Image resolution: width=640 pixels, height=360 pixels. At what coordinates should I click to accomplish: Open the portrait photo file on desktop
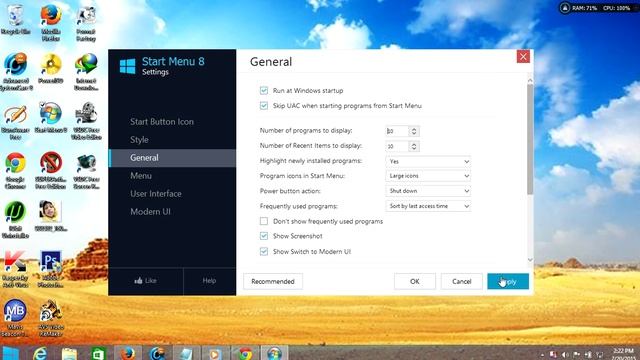[51, 216]
